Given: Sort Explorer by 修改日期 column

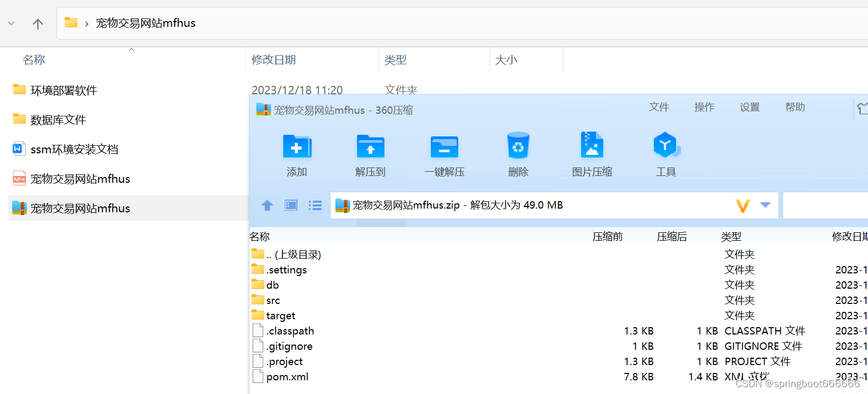Looking at the screenshot, I should (274, 60).
